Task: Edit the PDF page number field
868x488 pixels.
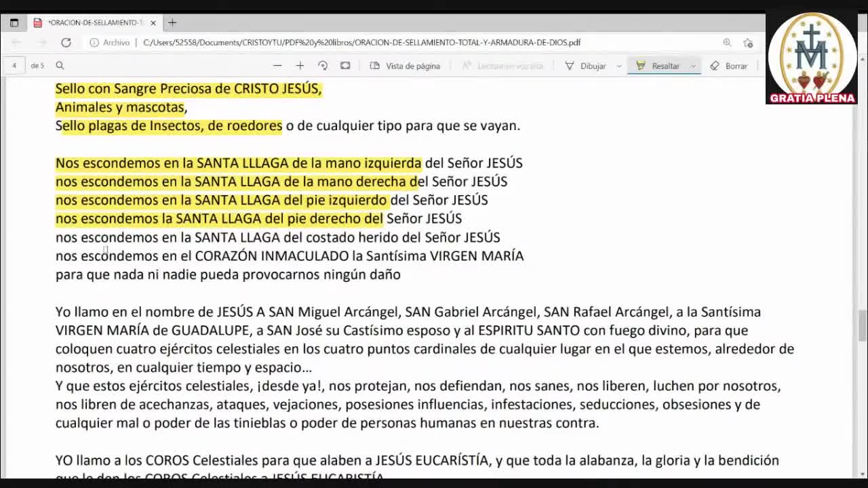Action: [14, 66]
